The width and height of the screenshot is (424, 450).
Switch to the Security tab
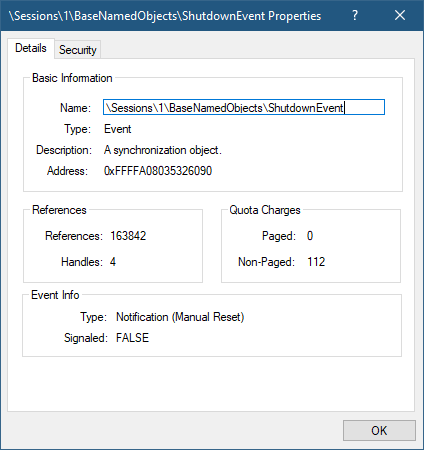(78, 50)
